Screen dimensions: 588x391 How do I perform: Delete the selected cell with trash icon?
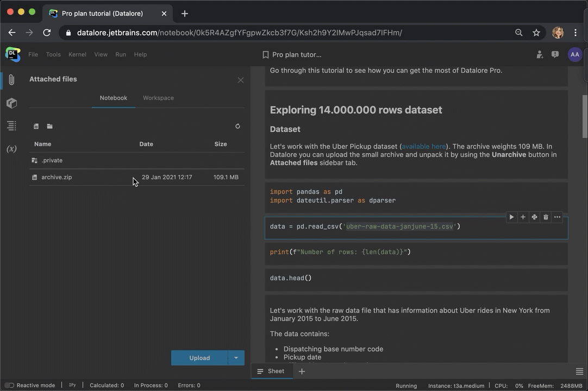pos(546,217)
